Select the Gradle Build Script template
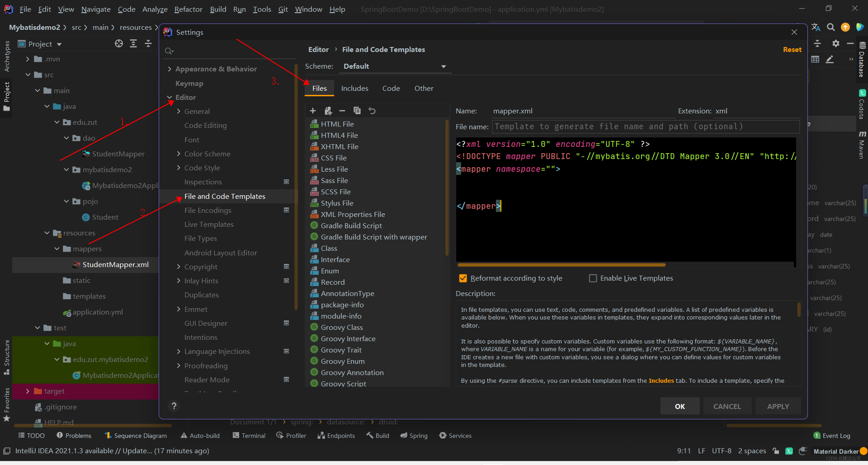Viewport: 868px width, 465px height. (x=351, y=226)
